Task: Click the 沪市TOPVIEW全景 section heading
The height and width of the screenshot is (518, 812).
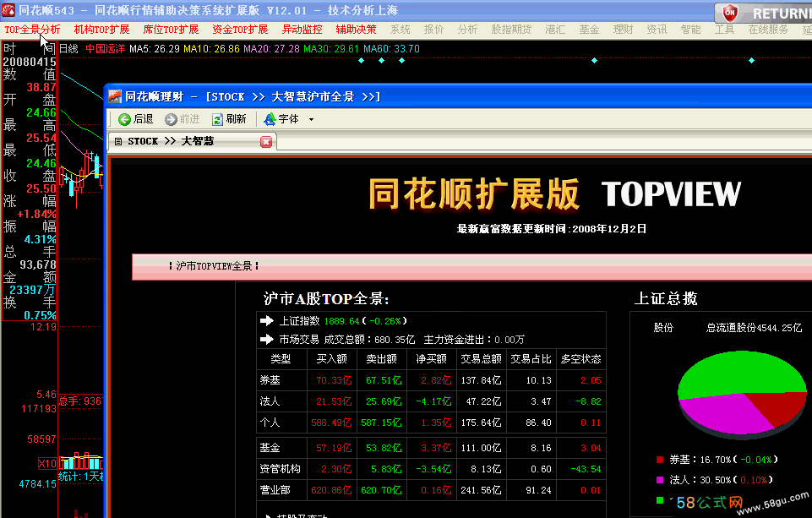Action: tap(214, 266)
